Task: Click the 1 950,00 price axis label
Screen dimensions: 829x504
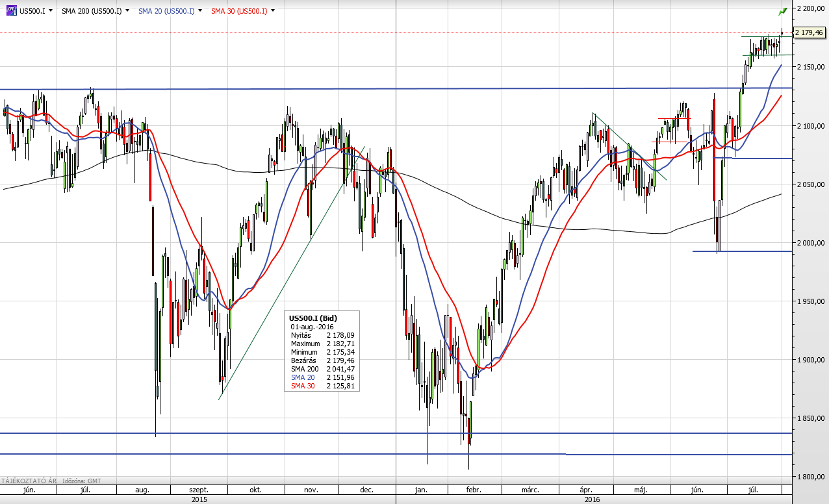Action: [810, 301]
